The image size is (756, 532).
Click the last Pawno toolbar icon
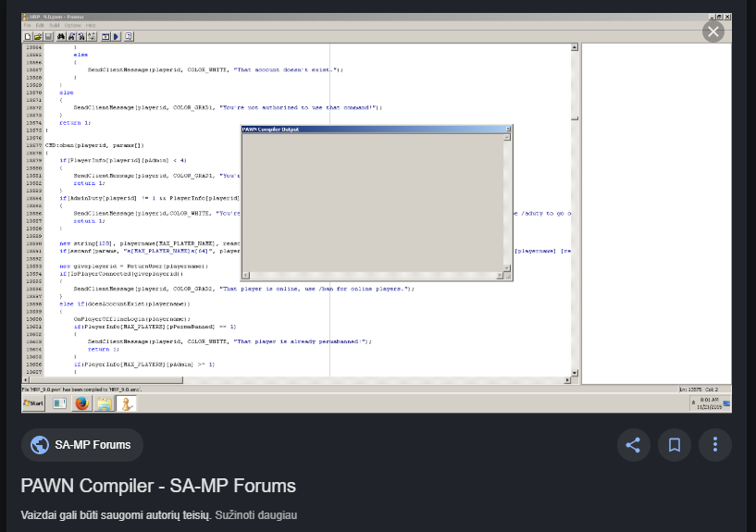(x=129, y=37)
